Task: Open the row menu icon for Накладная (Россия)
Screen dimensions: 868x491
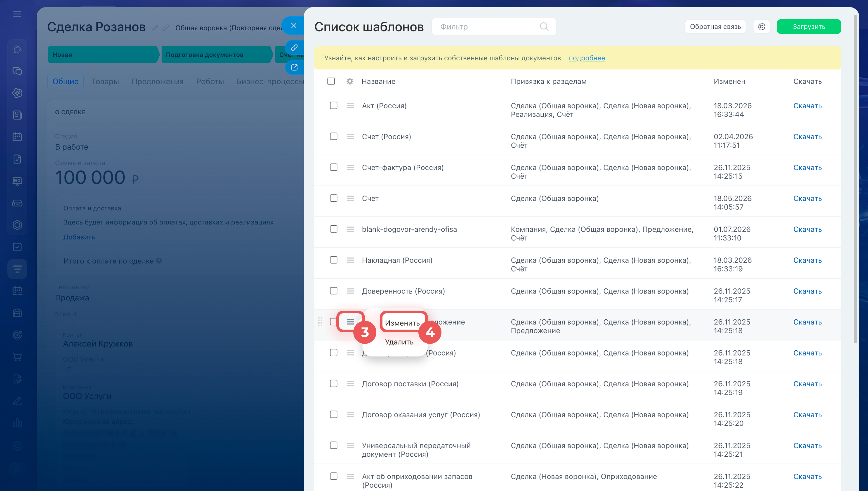Action: (350, 260)
